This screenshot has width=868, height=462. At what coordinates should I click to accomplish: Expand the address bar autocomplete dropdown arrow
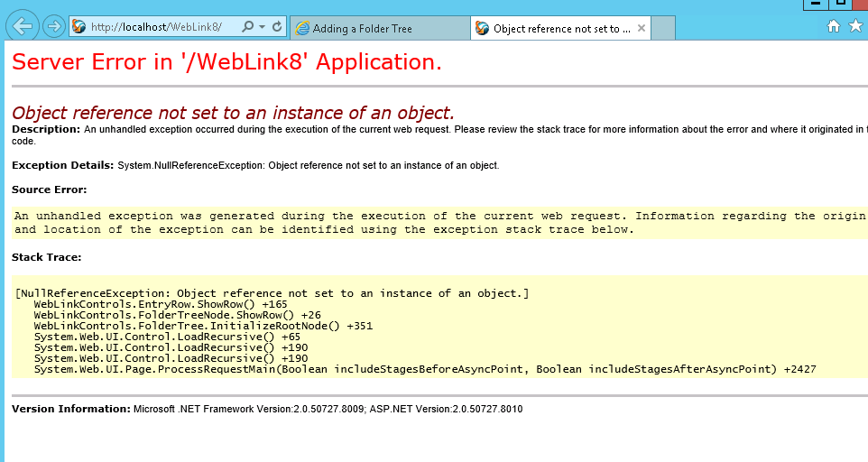tap(262, 28)
